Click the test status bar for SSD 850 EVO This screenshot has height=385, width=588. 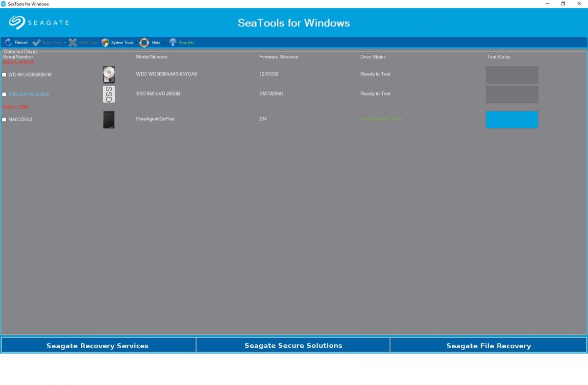click(512, 95)
